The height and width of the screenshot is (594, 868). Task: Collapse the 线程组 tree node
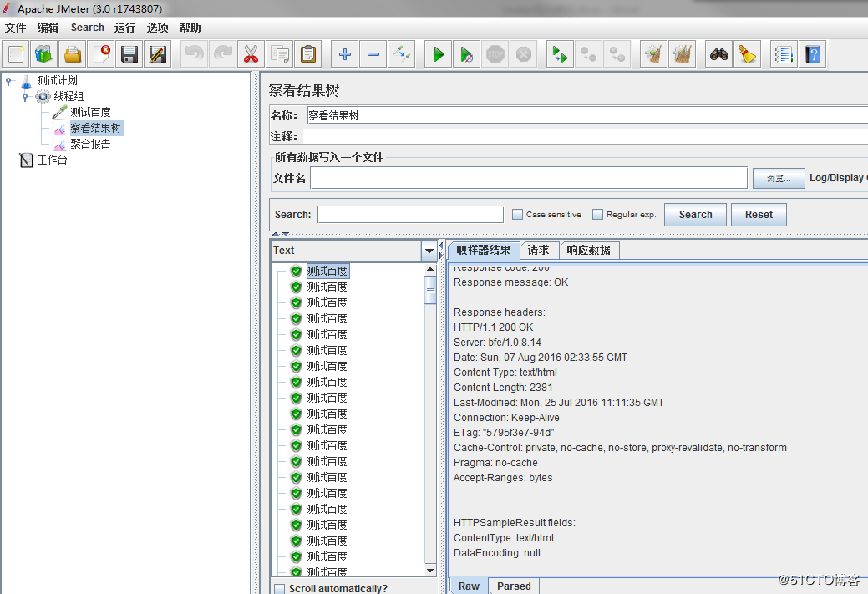[x=25, y=97]
